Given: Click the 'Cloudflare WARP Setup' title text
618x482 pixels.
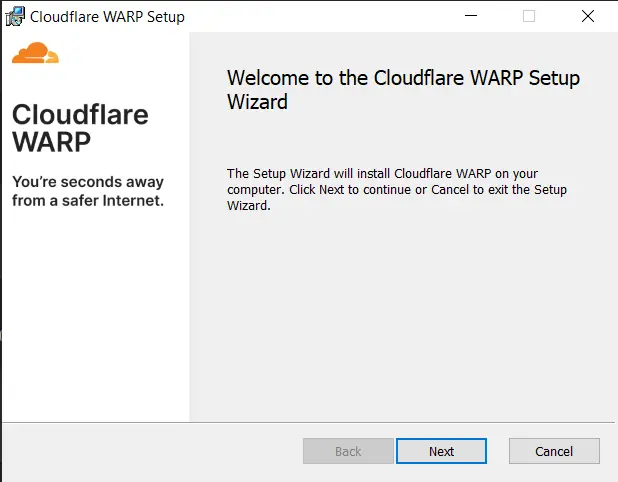Looking at the screenshot, I should [107, 17].
